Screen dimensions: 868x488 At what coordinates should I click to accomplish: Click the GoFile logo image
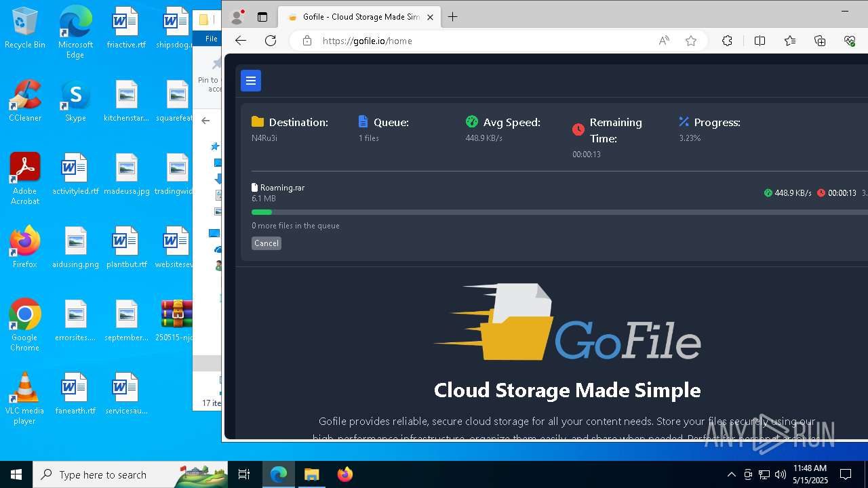568,322
